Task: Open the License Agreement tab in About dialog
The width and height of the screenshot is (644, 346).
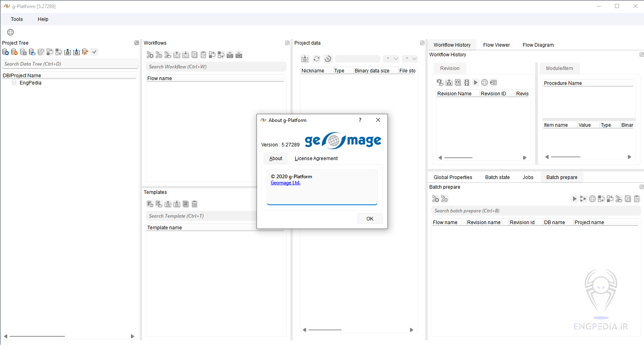Action: [x=316, y=159]
